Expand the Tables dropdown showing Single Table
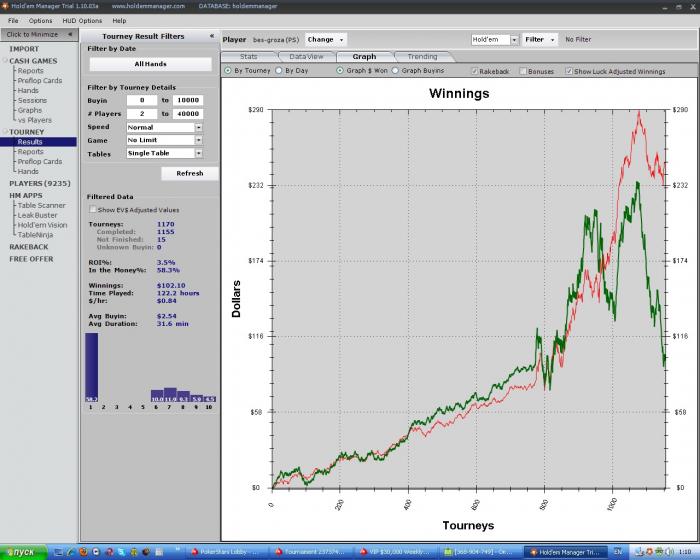This screenshot has height=560, width=700. click(x=198, y=154)
